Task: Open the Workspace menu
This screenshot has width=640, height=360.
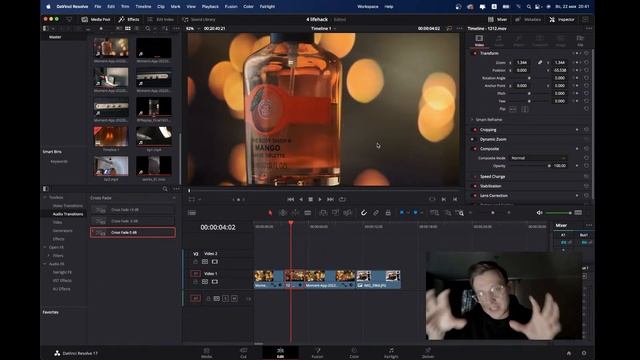Action: pyautogui.click(x=368, y=7)
